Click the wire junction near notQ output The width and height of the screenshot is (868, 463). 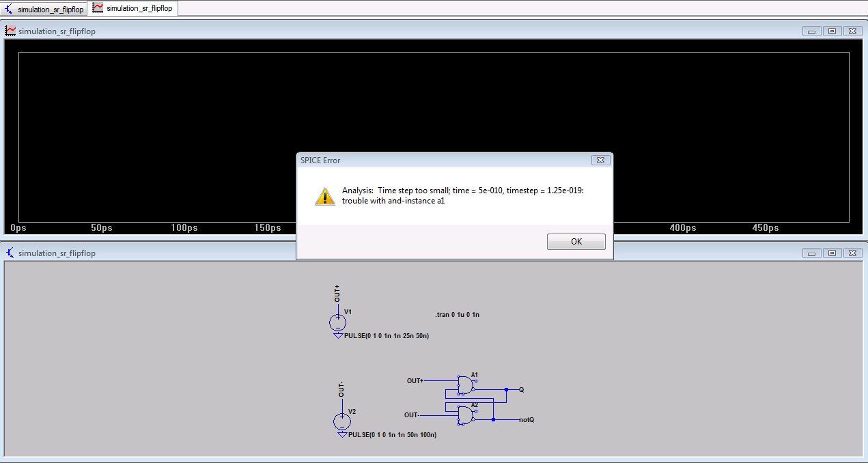[493, 419]
